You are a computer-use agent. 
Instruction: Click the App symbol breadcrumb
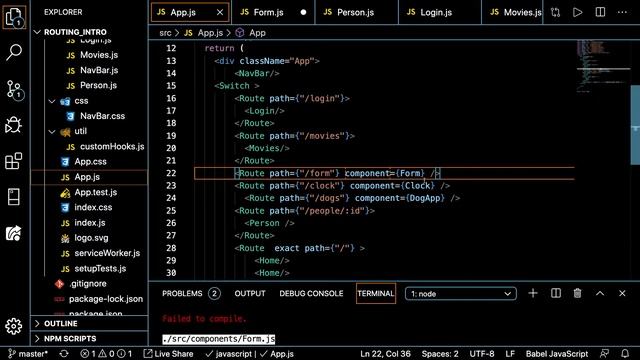(257, 33)
